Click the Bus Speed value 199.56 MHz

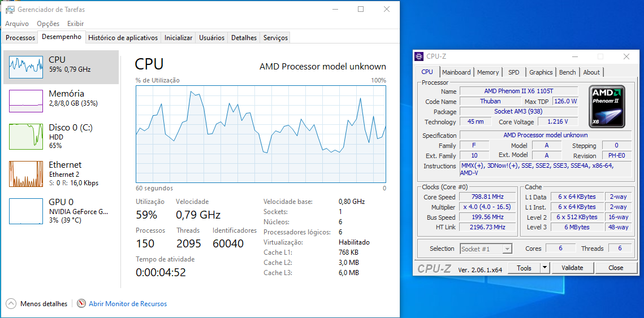click(486, 217)
